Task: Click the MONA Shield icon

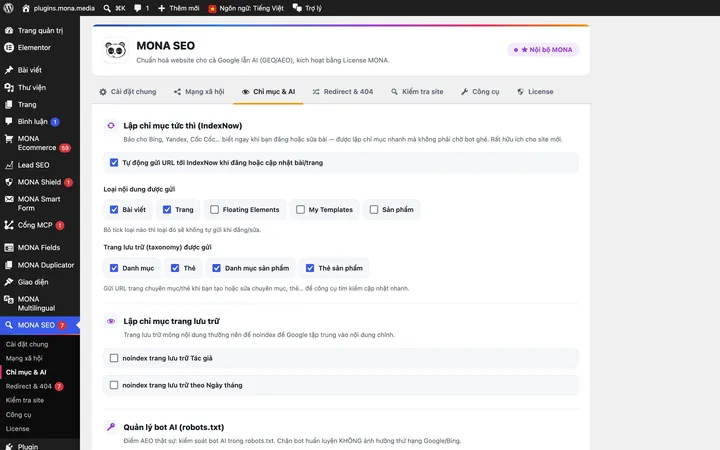Action: pyautogui.click(x=9, y=182)
